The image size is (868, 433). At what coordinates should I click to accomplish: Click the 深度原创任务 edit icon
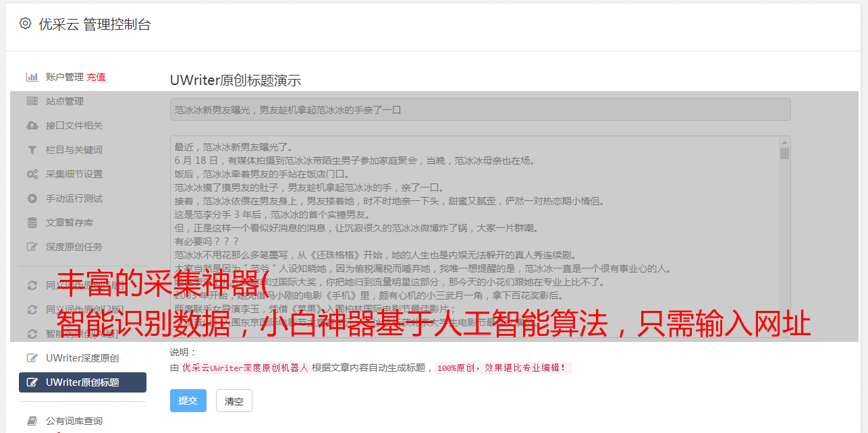[32, 247]
